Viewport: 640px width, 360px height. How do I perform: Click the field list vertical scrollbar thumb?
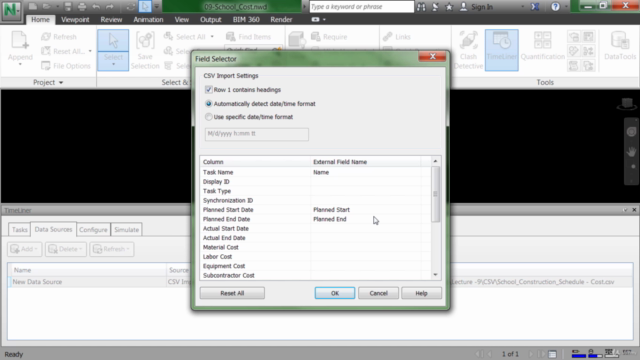[435, 194]
